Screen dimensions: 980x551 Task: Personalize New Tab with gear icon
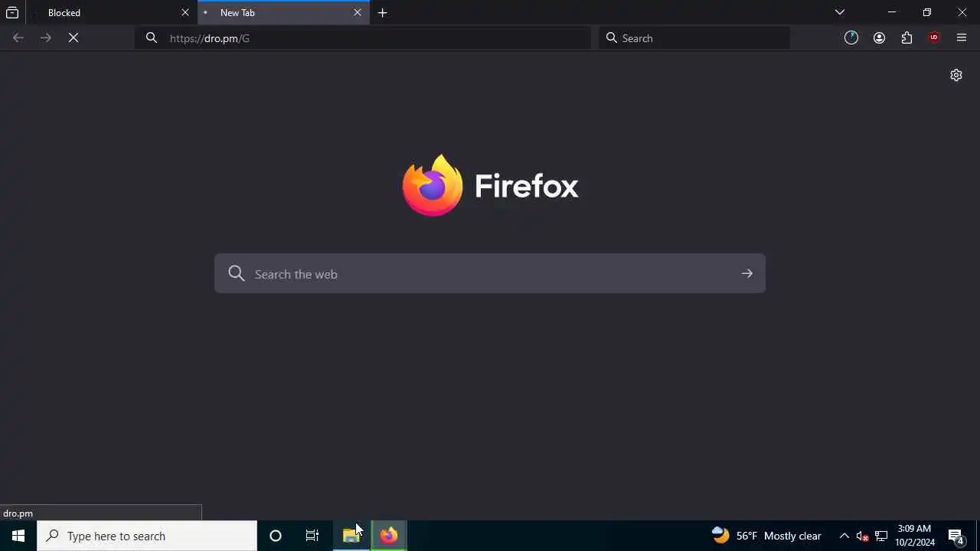[x=956, y=75]
